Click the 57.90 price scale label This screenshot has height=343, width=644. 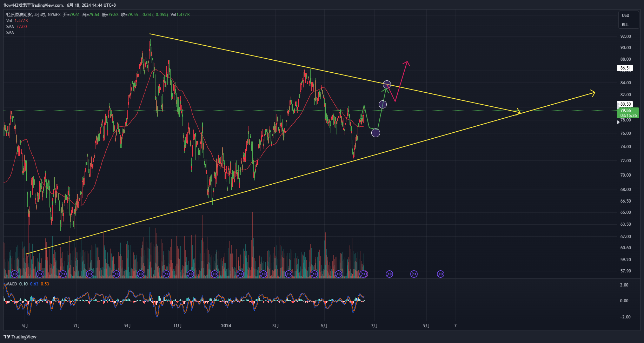click(x=625, y=271)
